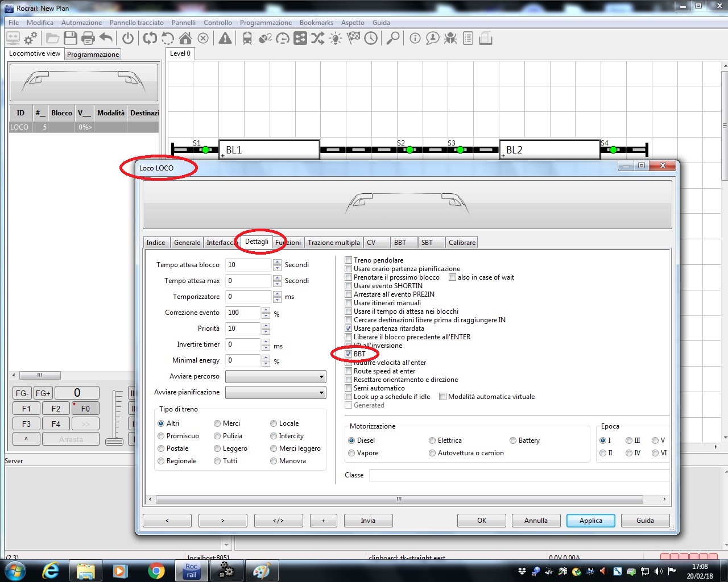Switch to the Generale tab
Image resolution: width=728 pixels, height=582 pixels.
tap(187, 243)
